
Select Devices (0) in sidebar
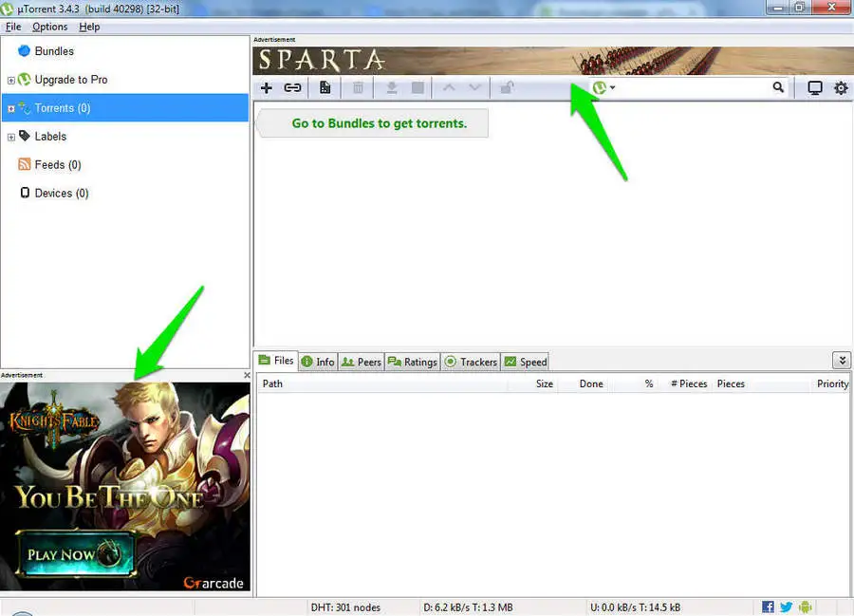coord(62,193)
